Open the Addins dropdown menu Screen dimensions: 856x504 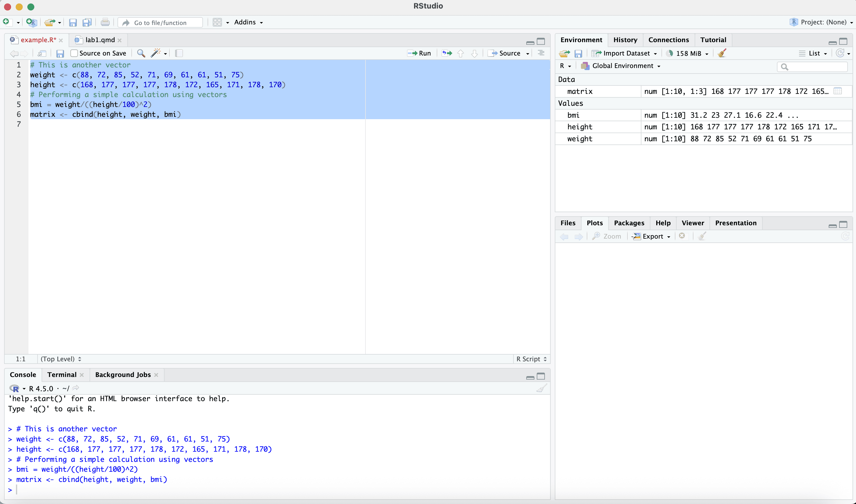pyautogui.click(x=248, y=22)
